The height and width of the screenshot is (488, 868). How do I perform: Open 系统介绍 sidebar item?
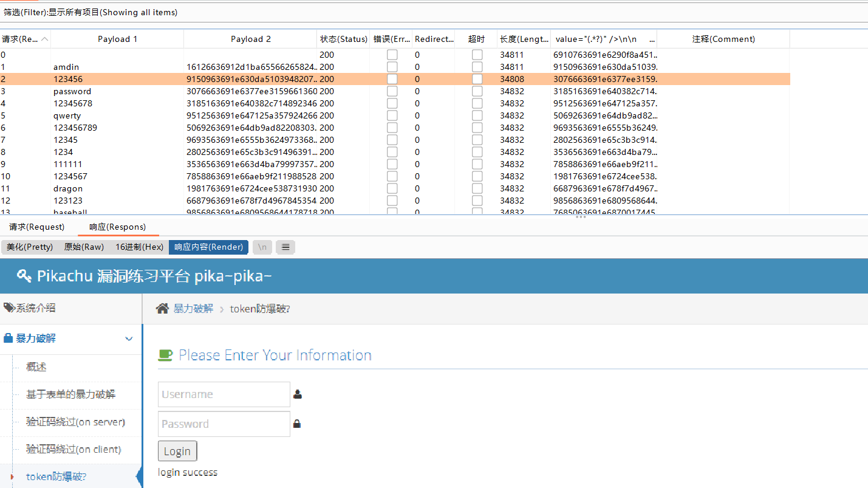point(35,308)
